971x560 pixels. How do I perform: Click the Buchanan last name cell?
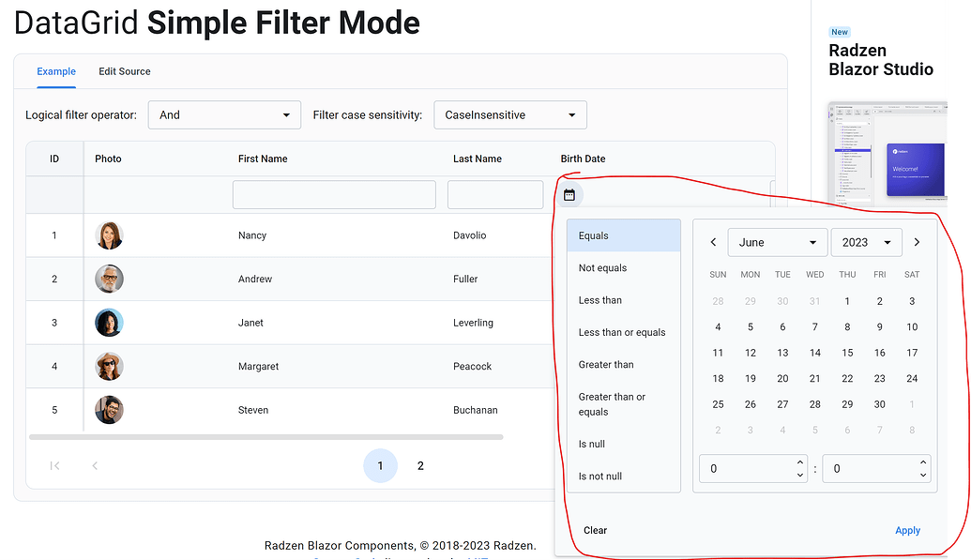pyautogui.click(x=475, y=410)
